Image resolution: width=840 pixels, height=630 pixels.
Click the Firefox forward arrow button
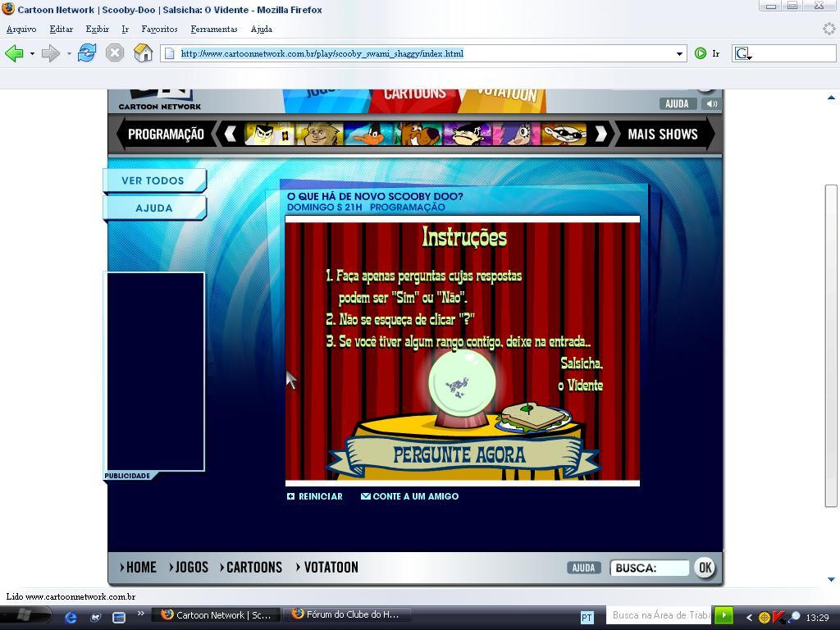click(50, 53)
